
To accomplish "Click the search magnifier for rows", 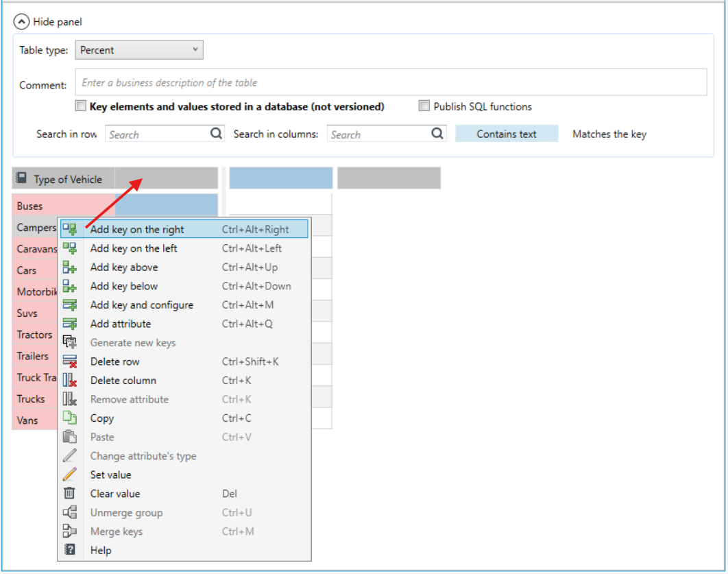I will coord(216,134).
